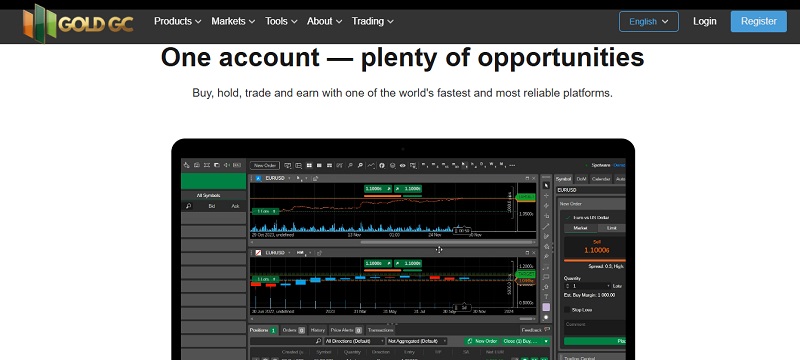Select the Market order type tab
800x360 pixels.
click(x=581, y=228)
